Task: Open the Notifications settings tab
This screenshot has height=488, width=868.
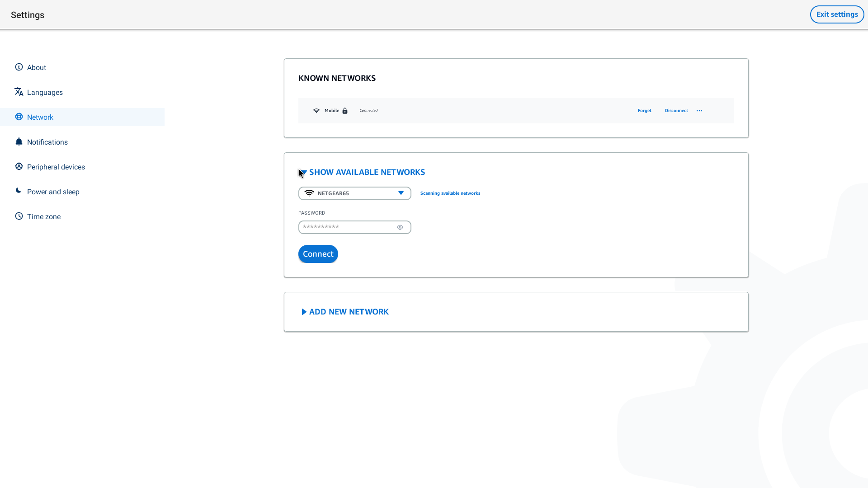Action: pos(47,142)
